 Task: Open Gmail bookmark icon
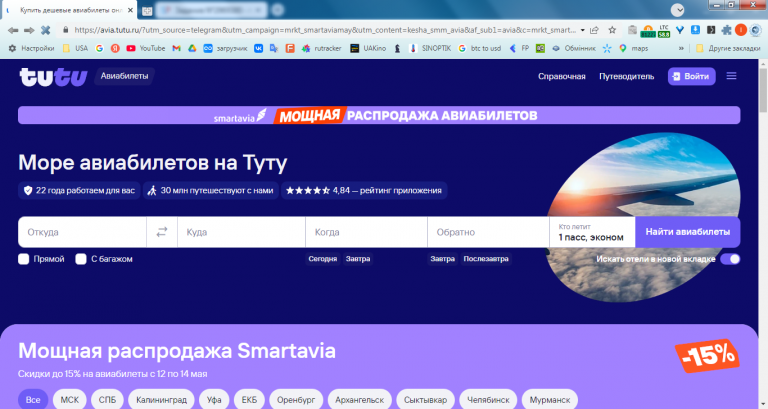pos(177,48)
